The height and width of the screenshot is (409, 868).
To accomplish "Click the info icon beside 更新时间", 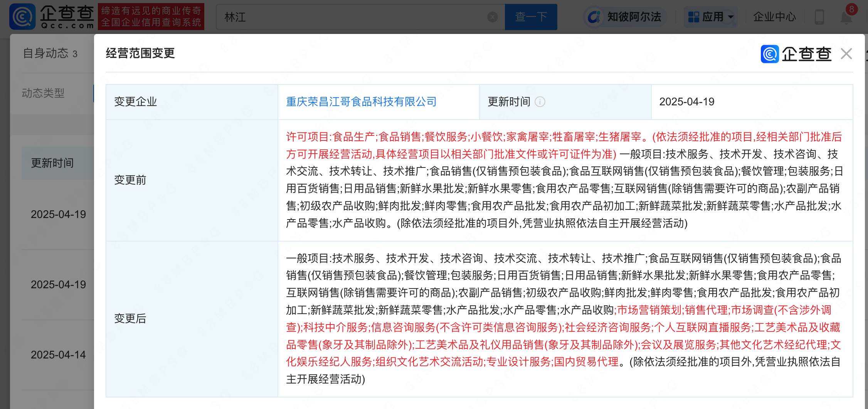I will (x=540, y=102).
